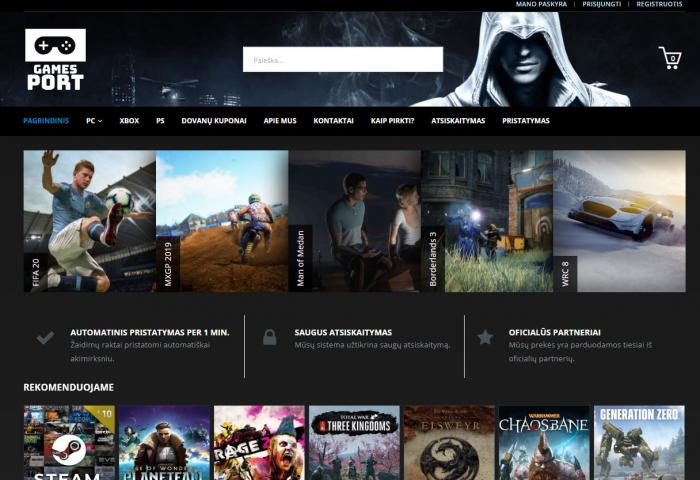Click the Games Port gamepad logo

pos(55,60)
